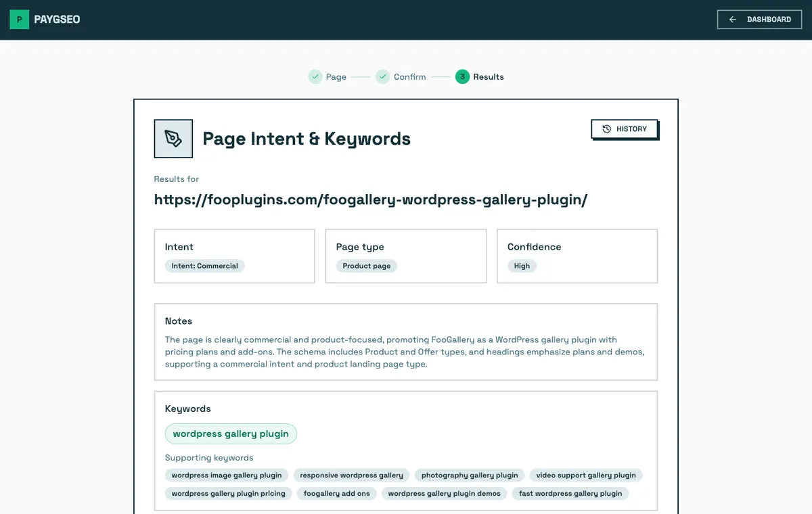Click the left arrow icon in Dashboard button
The image size is (812, 514).
click(733, 20)
